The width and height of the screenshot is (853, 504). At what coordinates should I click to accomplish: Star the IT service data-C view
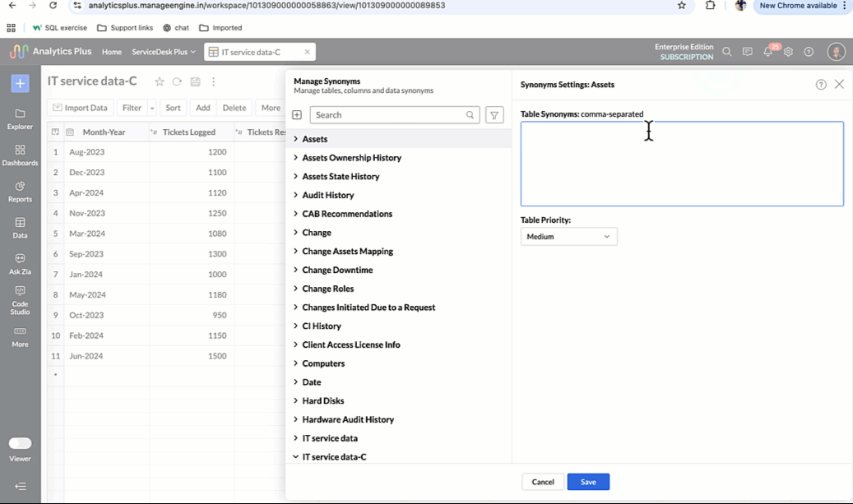(160, 82)
